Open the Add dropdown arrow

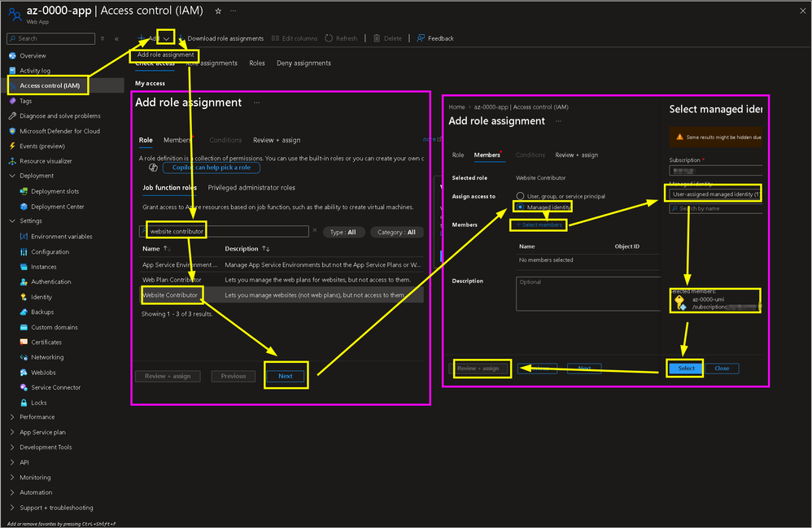tap(165, 37)
